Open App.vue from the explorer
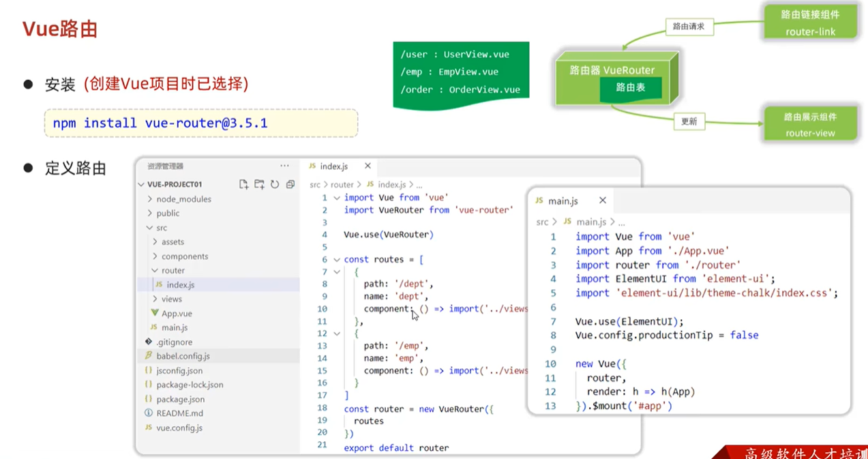 pos(218,313)
